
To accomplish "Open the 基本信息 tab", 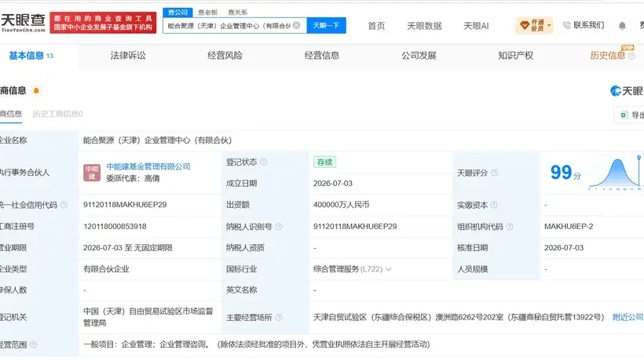I will [31, 56].
